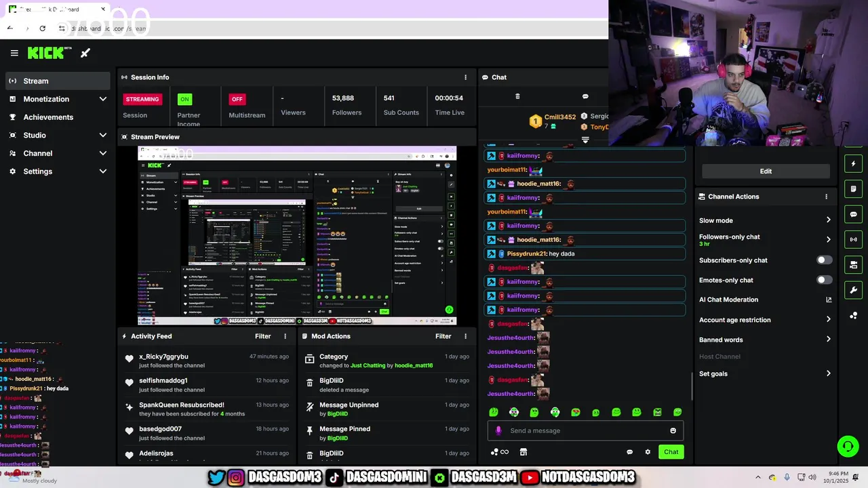Open Set goals chevron

828,373
